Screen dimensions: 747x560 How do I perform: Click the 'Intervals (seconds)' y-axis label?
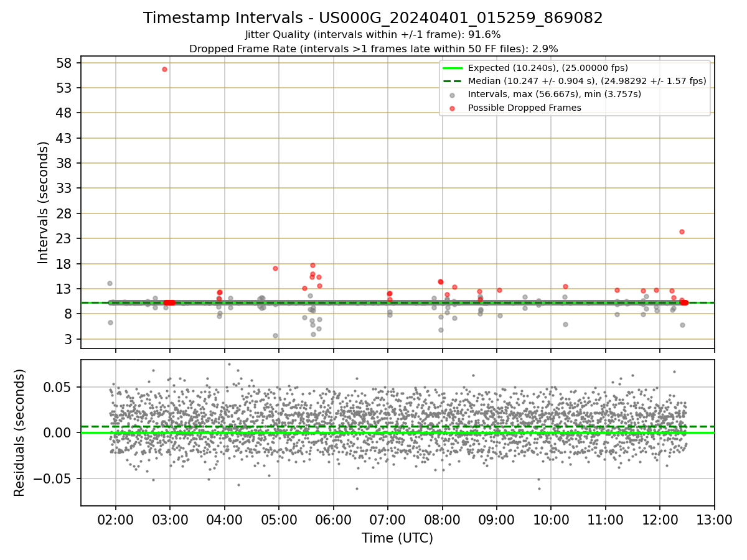(44, 202)
